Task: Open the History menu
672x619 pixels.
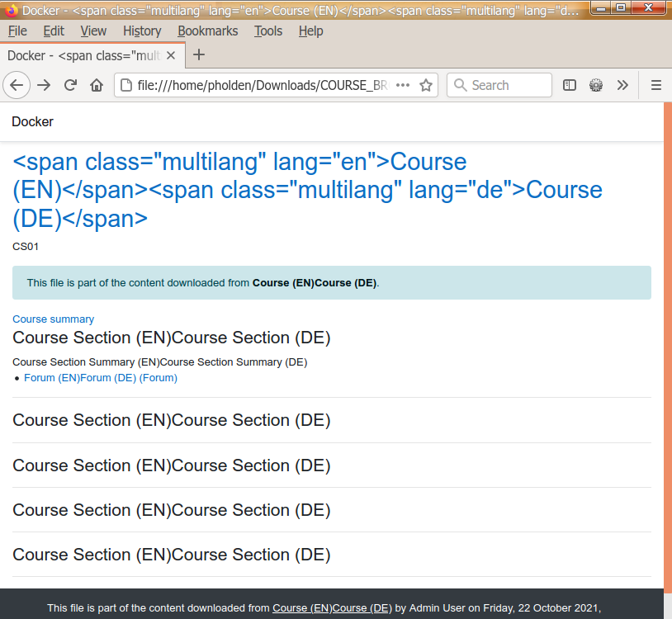Action: point(142,31)
